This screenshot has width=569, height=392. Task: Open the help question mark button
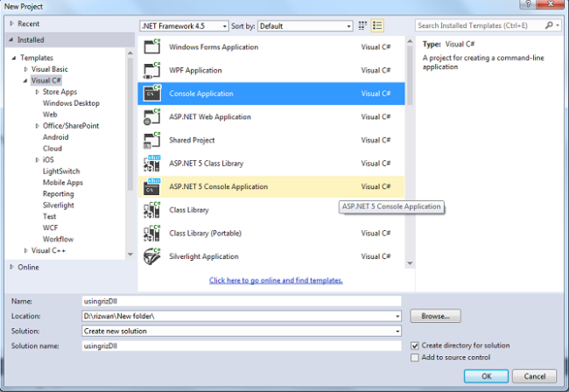coord(528,4)
